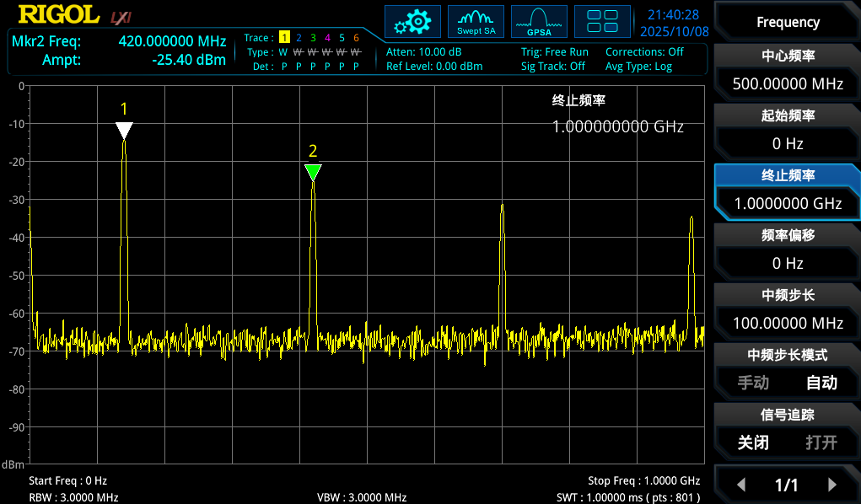861x504 pixels.
Task: Click 中频步长 CF step softkey
Action: tap(788, 295)
